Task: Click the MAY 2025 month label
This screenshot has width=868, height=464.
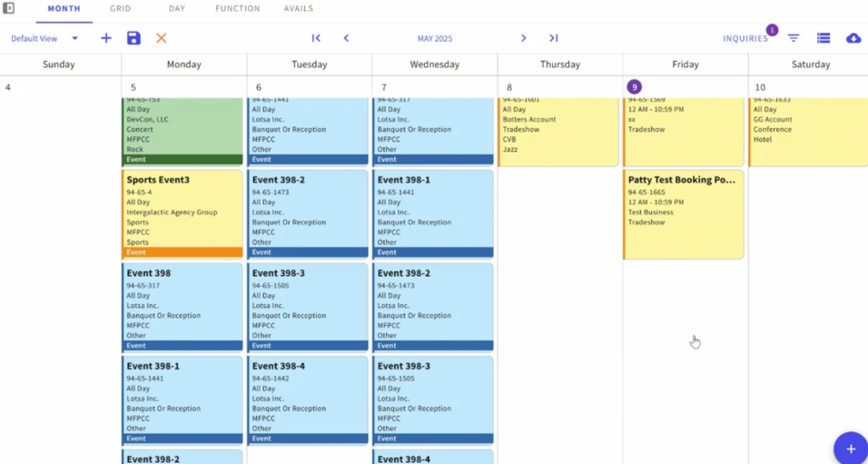Action: click(x=435, y=39)
